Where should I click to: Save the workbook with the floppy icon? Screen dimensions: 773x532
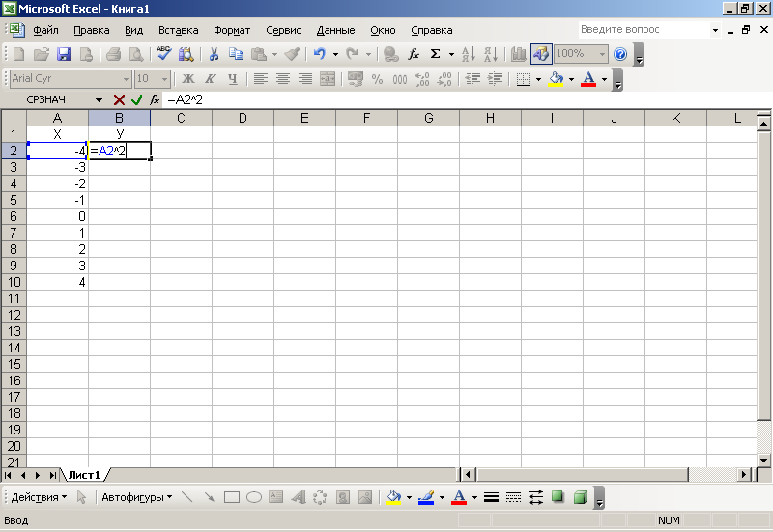64,54
